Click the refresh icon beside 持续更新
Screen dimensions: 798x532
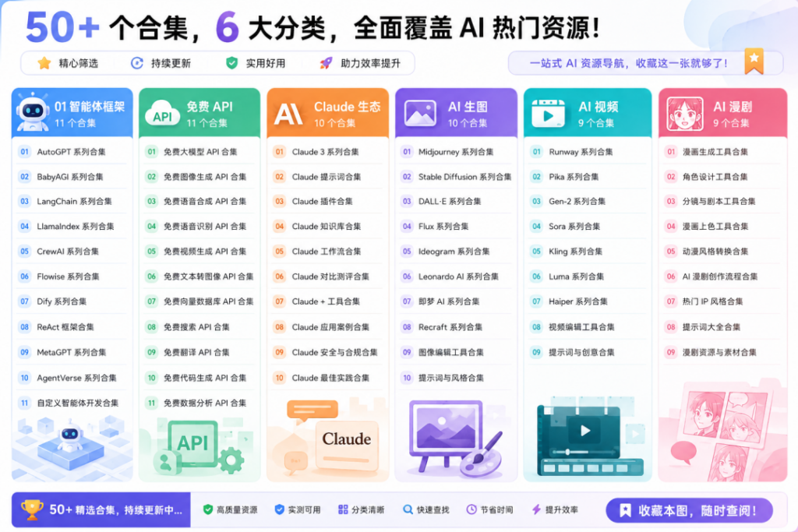pyautogui.click(x=137, y=63)
